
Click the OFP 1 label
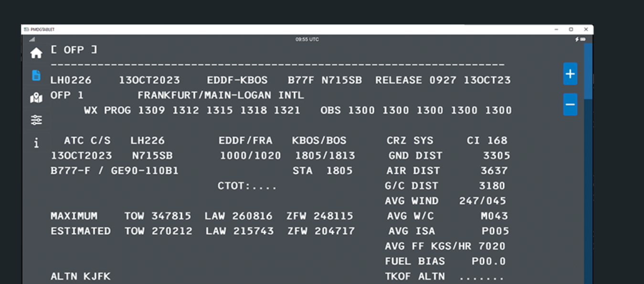pos(67,95)
